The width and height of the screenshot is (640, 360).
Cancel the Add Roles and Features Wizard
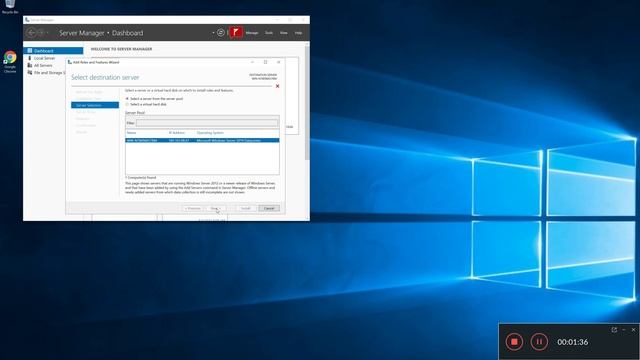269,209
